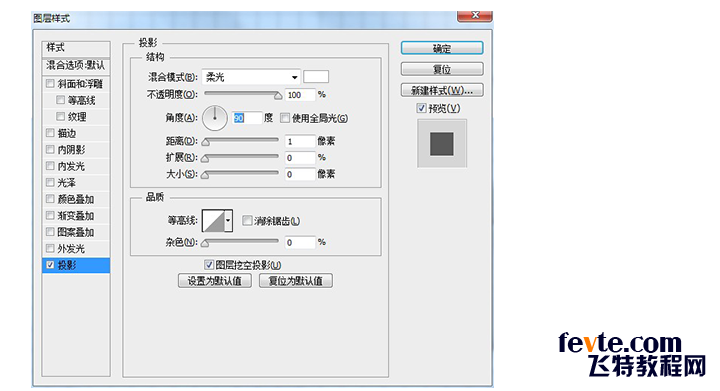Viewport: 720px width, 391px height.
Task: Click the 扩展 slider handle
Action: coord(205,159)
